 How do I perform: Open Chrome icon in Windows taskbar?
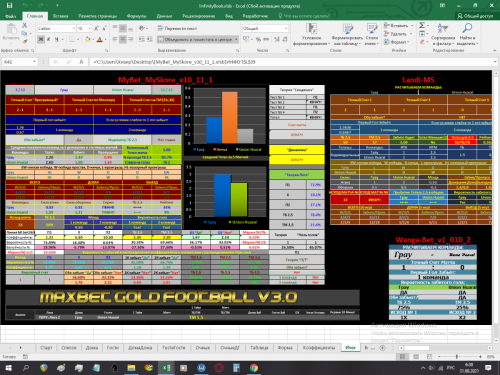(254, 368)
